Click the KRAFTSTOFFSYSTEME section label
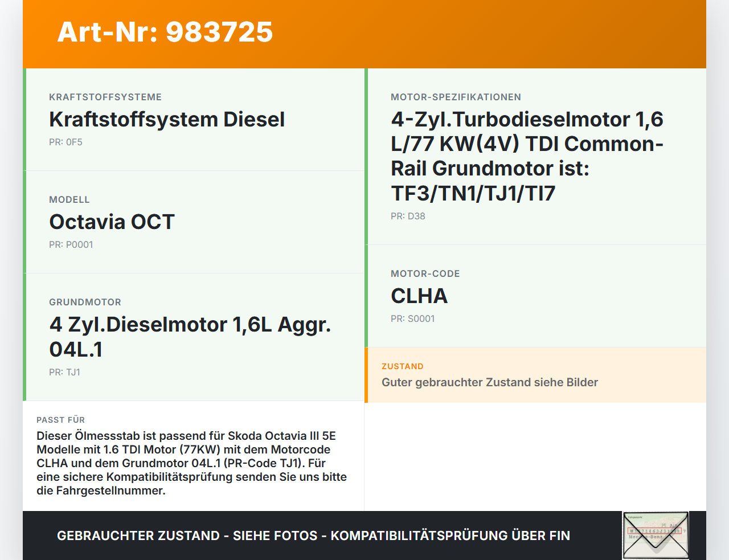Viewport: 729px width, 560px height. [105, 97]
